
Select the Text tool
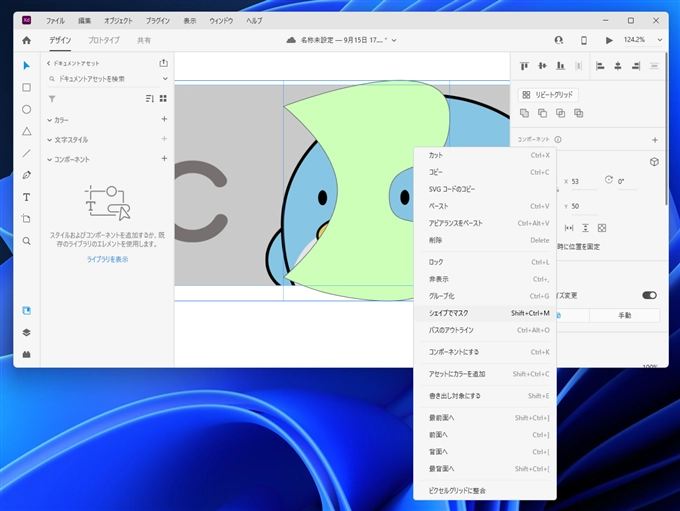26,197
